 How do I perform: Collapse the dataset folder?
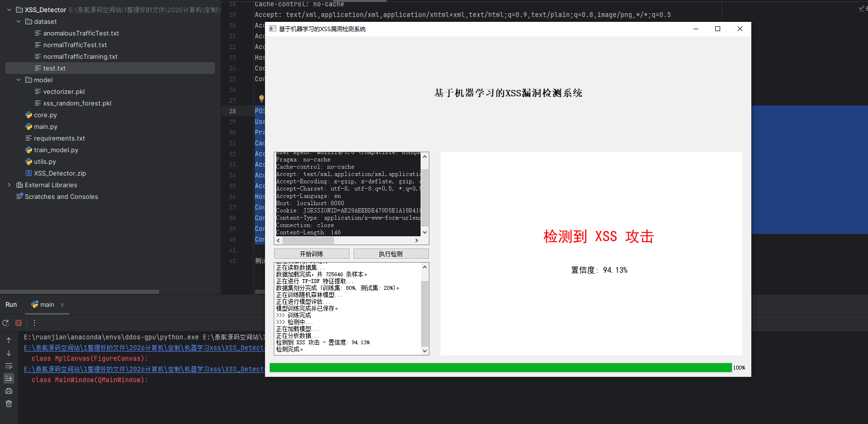click(x=18, y=21)
